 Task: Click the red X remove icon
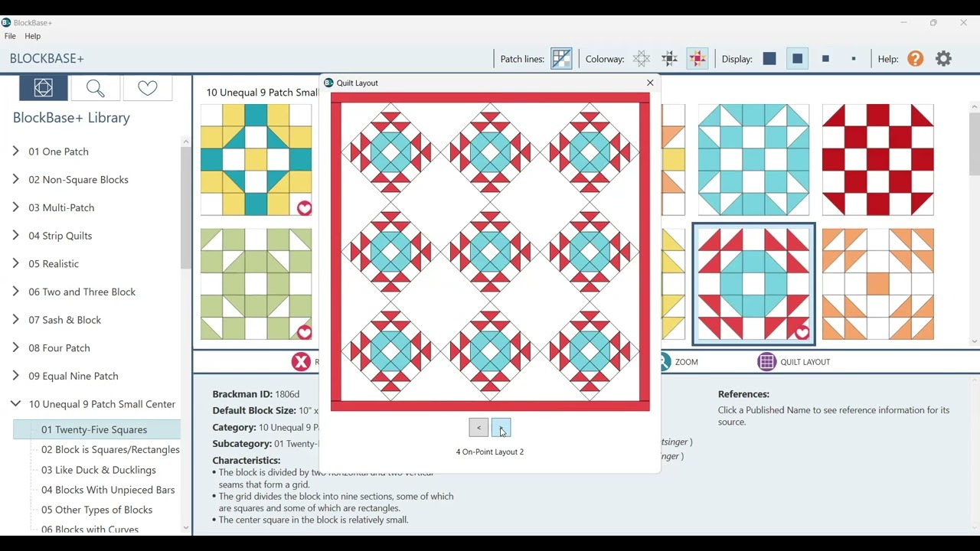point(301,362)
